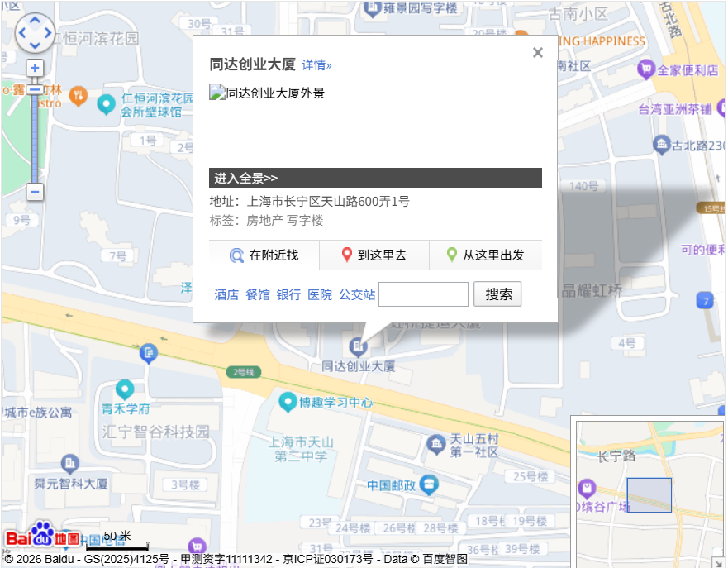Image resolution: width=728 pixels, height=568 pixels.
Task: Click the 搜索 search button
Action: tap(498, 294)
